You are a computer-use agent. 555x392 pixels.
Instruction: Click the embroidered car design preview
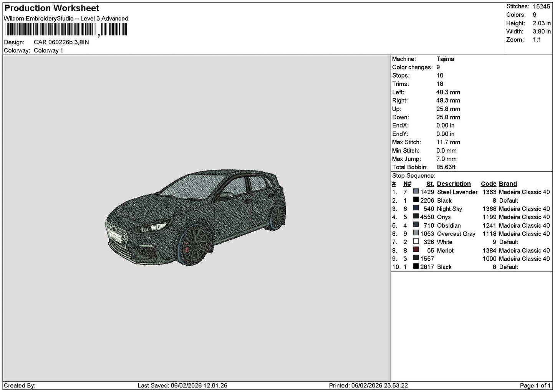196,218
